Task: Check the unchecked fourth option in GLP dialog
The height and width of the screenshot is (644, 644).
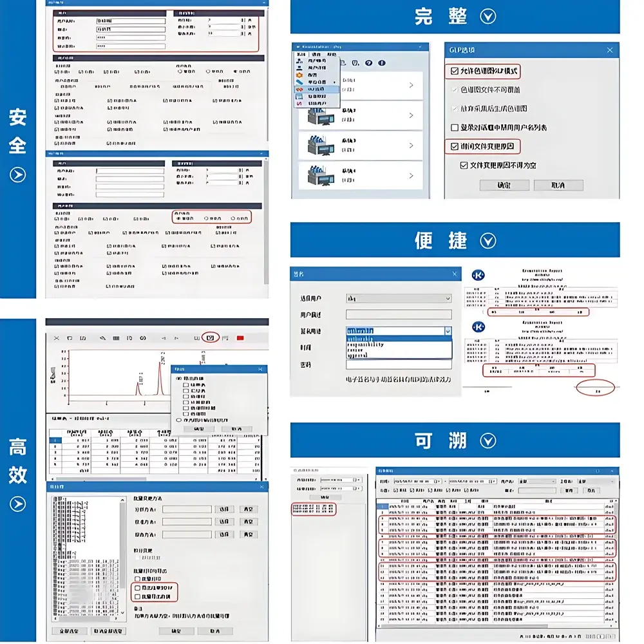Action: tap(455, 128)
